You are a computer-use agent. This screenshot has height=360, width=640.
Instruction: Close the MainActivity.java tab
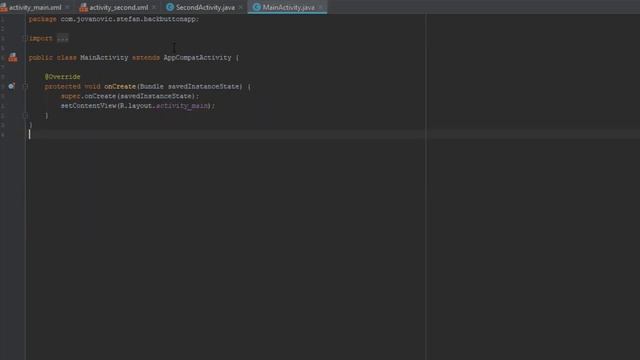pyautogui.click(x=320, y=7)
